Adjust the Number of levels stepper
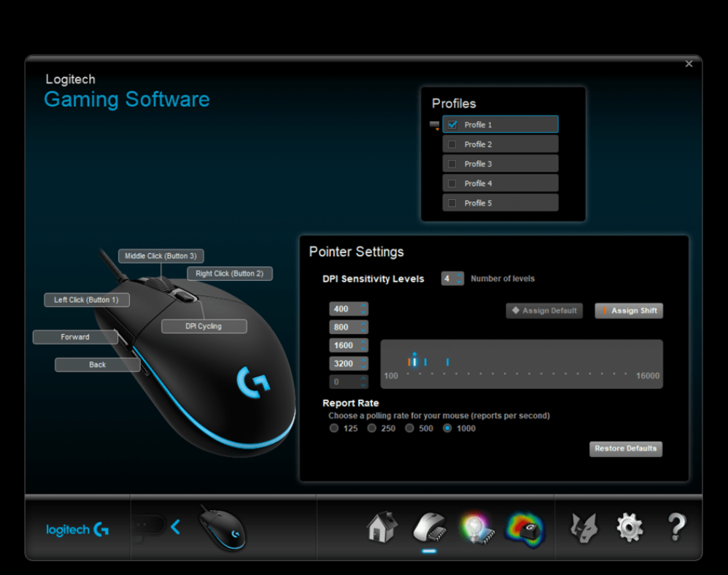 459,278
